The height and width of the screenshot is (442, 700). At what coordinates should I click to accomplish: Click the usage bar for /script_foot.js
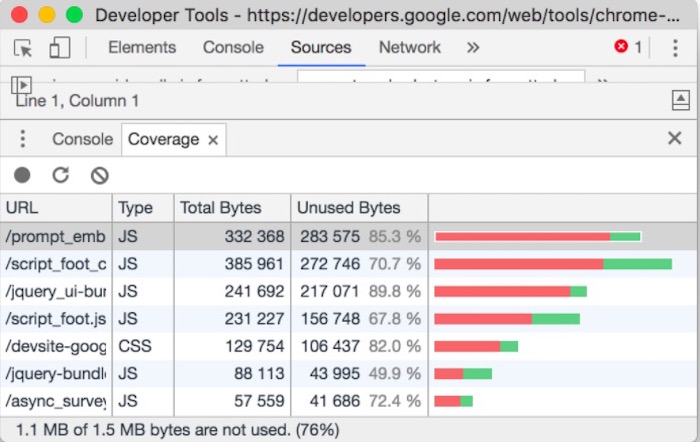(x=507, y=319)
